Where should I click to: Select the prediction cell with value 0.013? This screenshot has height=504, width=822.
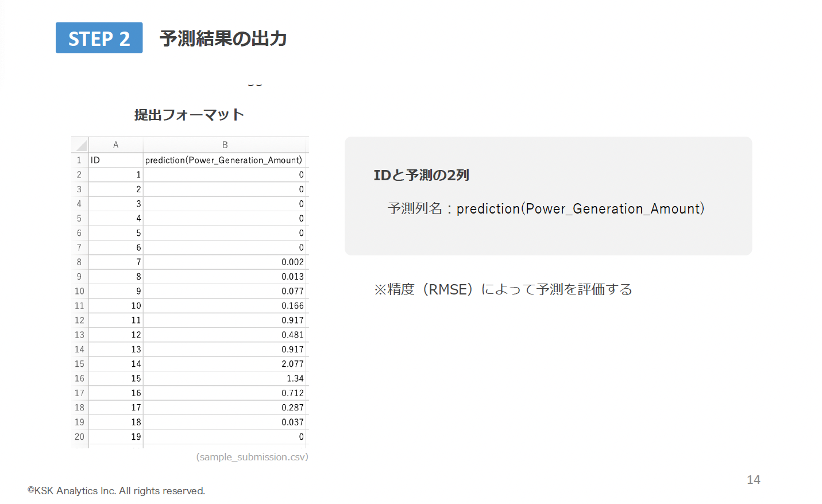[x=225, y=277]
